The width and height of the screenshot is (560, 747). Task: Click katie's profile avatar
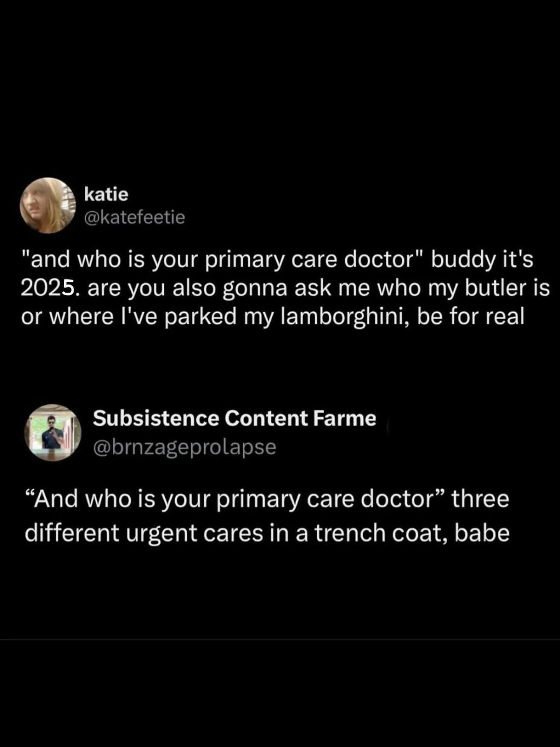[x=47, y=205]
